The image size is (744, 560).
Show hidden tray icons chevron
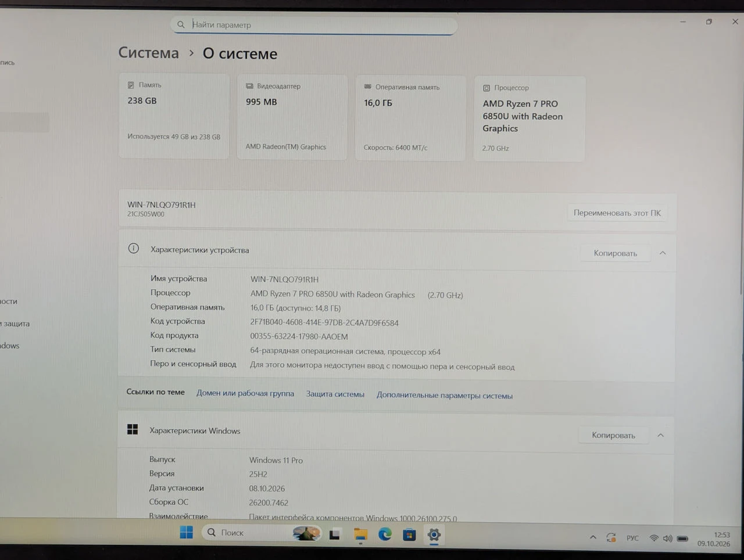(x=593, y=537)
